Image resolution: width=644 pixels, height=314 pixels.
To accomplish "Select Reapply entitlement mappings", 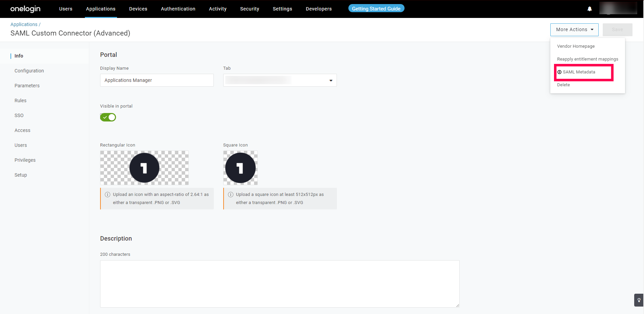I will click(x=588, y=59).
